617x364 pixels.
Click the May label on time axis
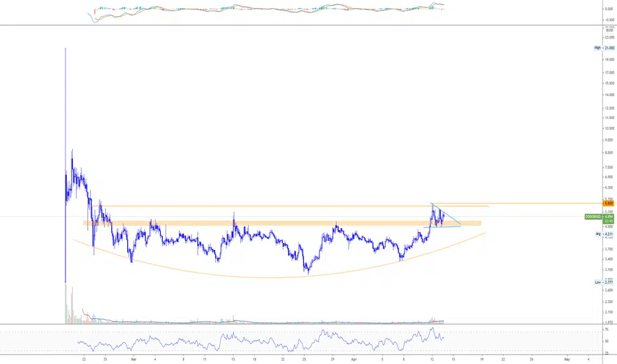567,359
